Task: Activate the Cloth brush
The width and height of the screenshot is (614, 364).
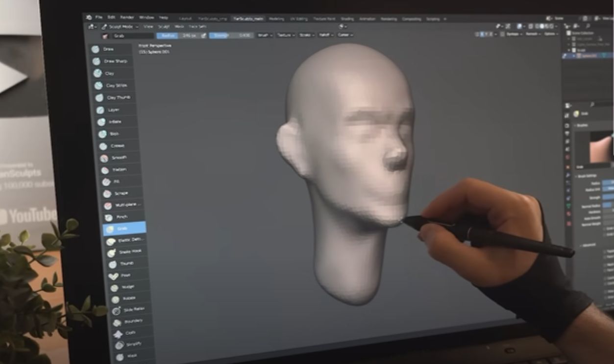Action: 113,333
